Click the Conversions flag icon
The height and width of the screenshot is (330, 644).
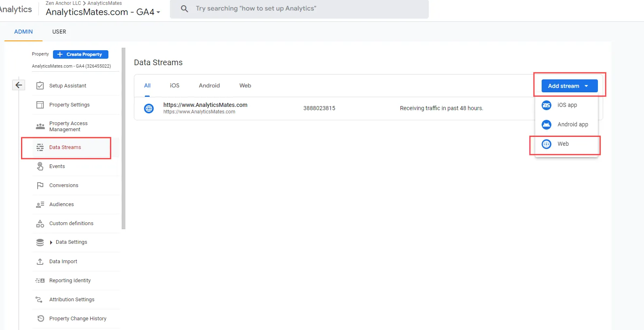[40, 185]
